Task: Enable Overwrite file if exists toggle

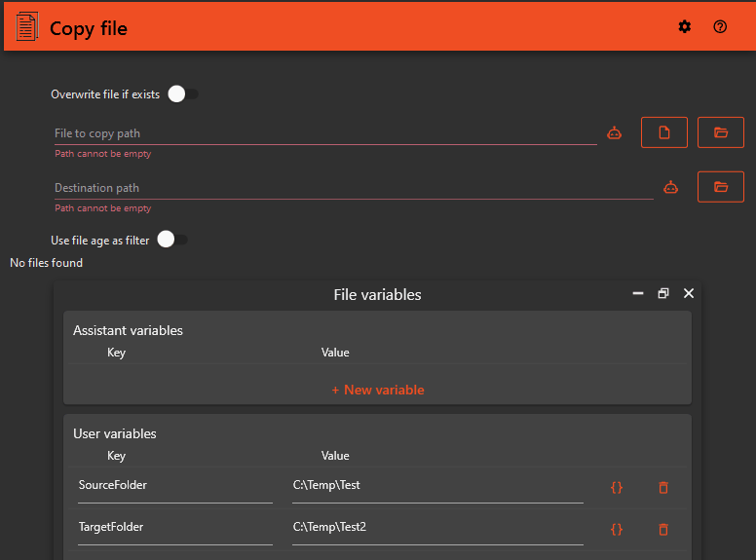Action: click(182, 94)
